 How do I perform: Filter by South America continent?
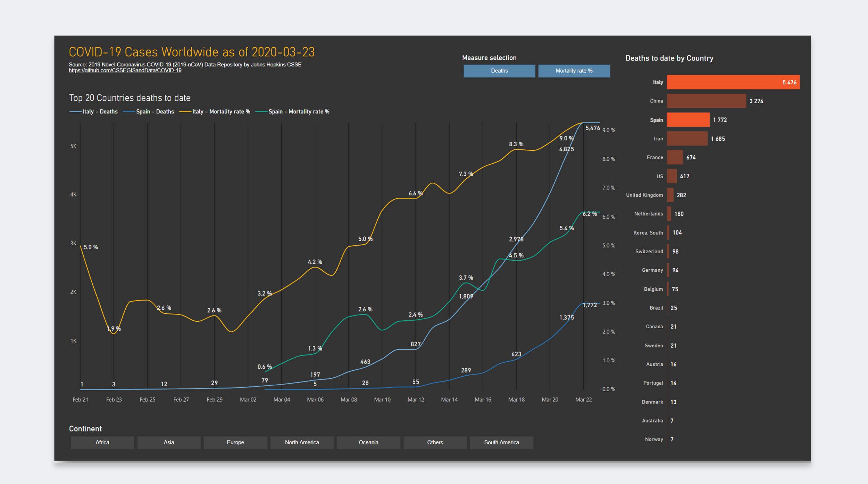(501, 442)
